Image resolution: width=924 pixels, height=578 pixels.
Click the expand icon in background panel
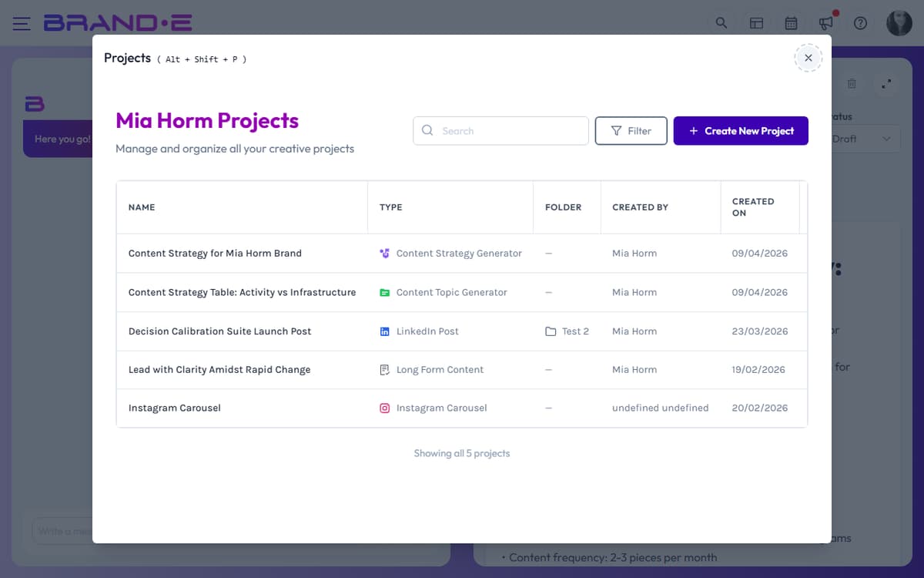pyautogui.click(x=886, y=83)
